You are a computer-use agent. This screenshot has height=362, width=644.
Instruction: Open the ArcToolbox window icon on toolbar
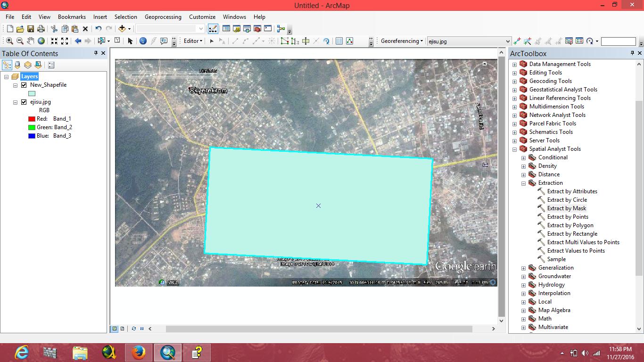(257, 29)
